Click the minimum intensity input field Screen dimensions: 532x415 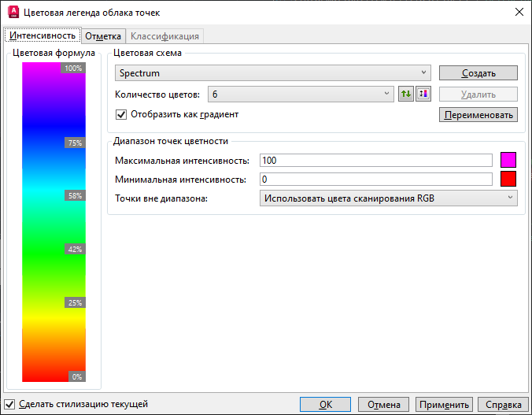tap(376, 180)
